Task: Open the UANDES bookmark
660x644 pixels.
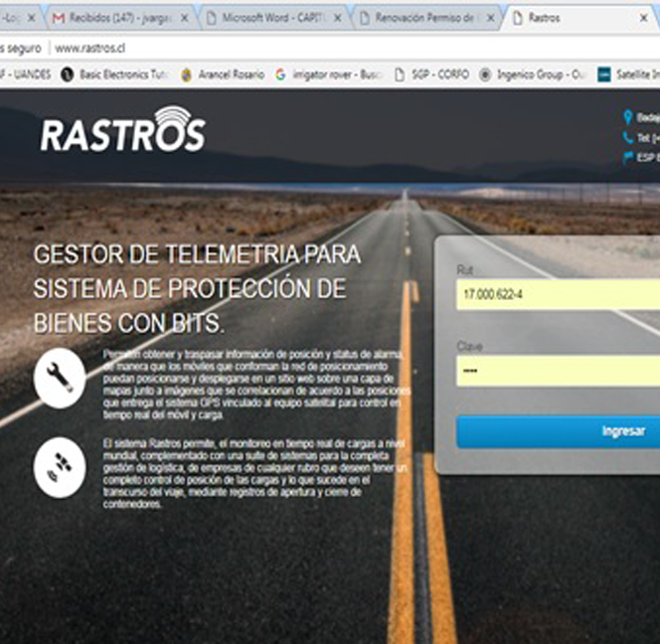Action: pyautogui.click(x=26, y=75)
